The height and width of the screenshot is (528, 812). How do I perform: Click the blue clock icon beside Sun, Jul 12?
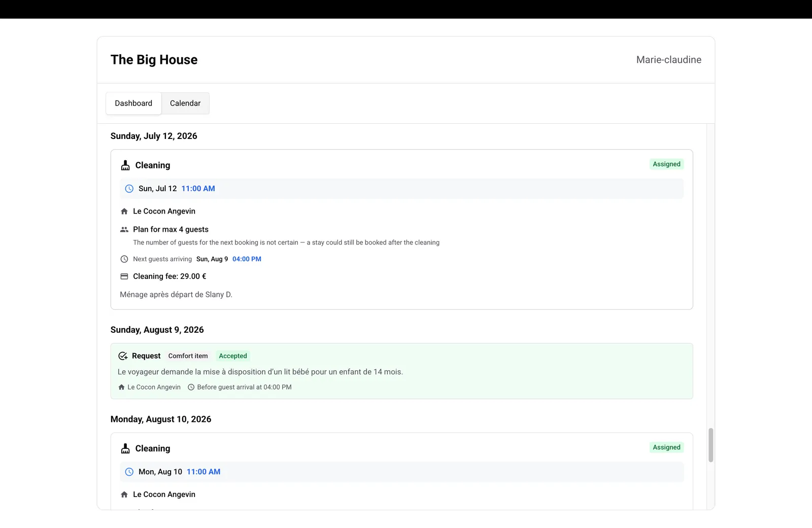[x=129, y=189]
